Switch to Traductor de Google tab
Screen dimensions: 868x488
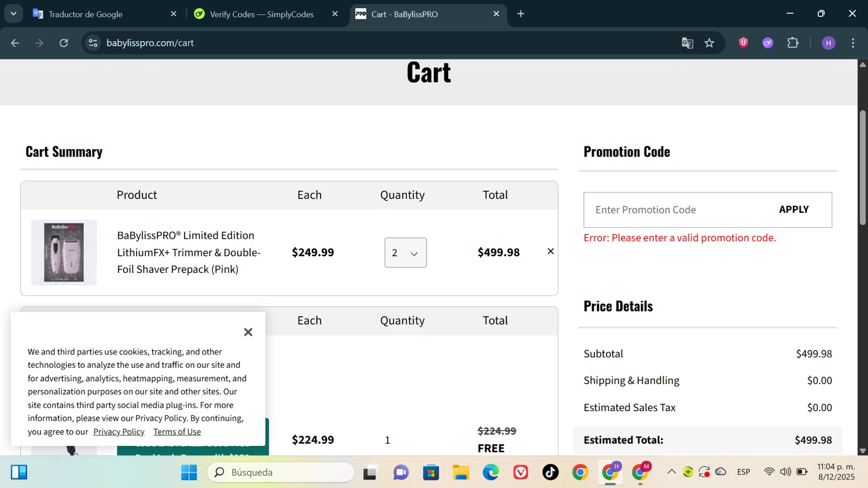104,14
